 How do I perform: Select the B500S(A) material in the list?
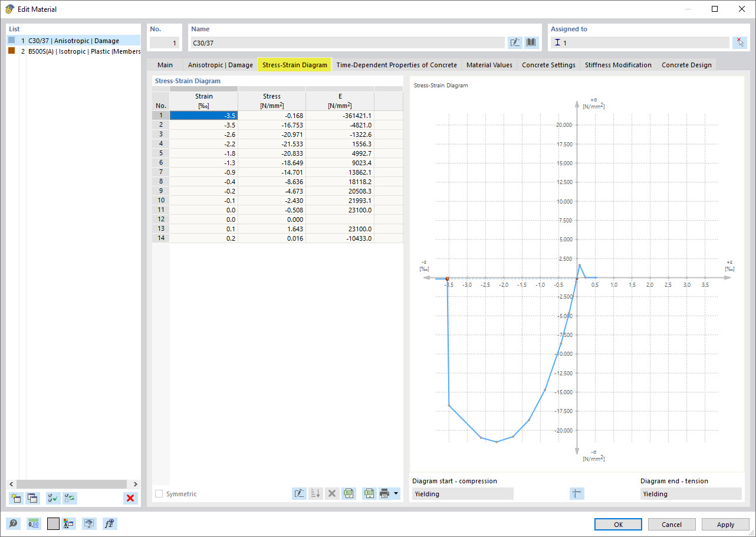click(71, 51)
